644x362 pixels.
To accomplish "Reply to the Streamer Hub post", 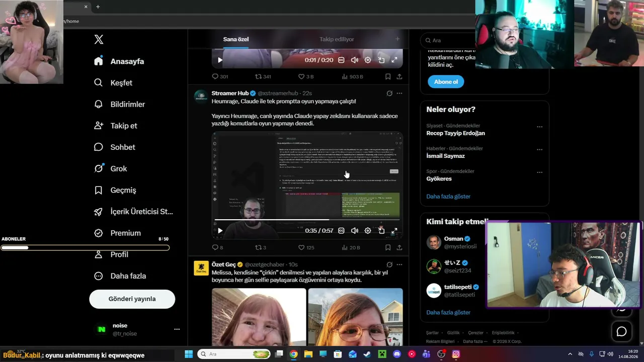I will point(217,247).
